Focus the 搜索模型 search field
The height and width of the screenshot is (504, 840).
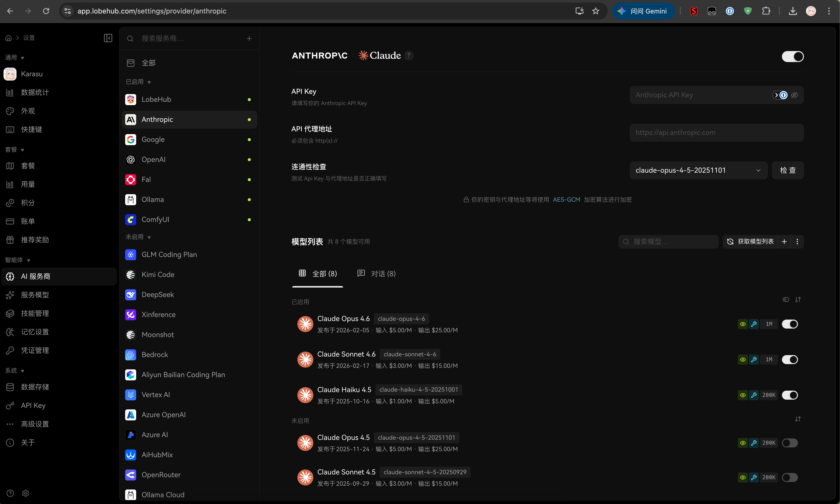tap(668, 242)
